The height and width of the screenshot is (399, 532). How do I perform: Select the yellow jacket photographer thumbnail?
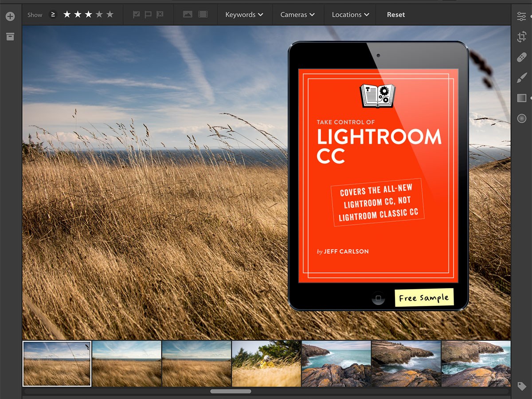266,364
